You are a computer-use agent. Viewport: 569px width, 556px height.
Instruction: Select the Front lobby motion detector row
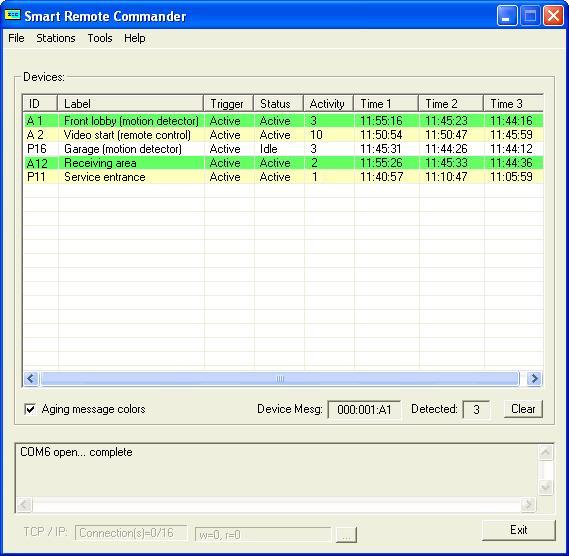(283, 120)
